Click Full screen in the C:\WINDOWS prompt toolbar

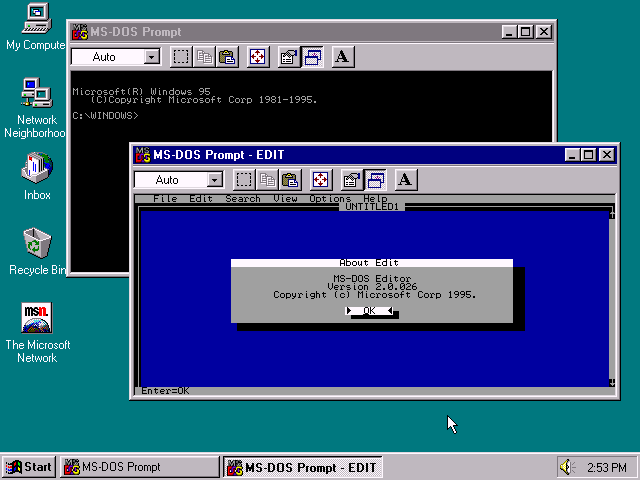(258, 57)
